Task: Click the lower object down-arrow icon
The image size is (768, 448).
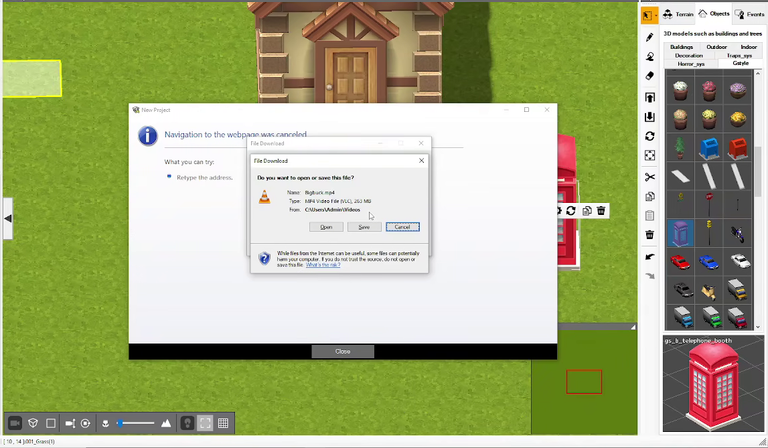Action: pyautogui.click(x=649, y=117)
